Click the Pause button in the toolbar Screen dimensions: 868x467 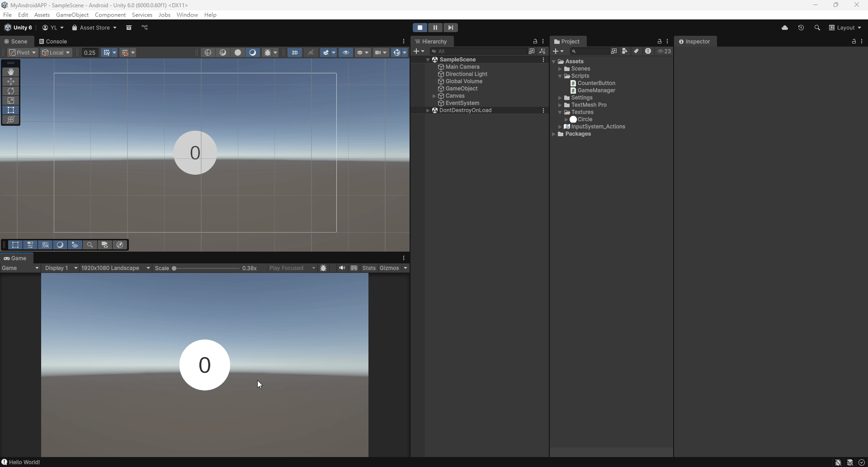pyautogui.click(x=435, y=28)
